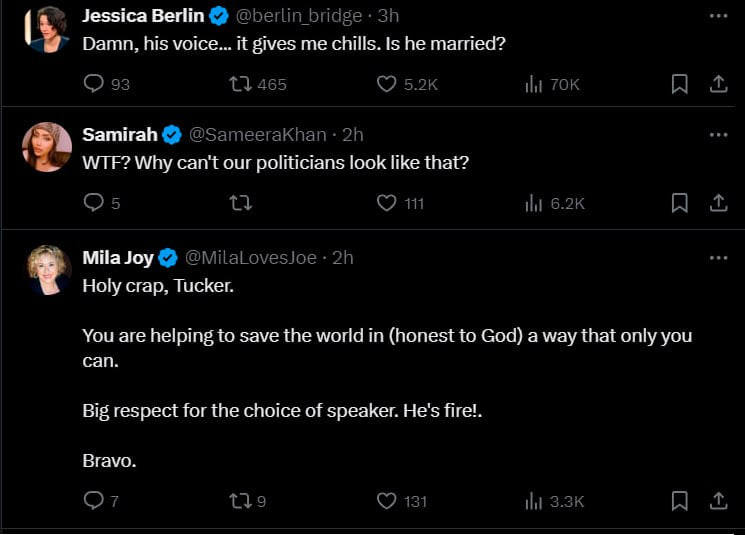View analytics on Jessica Berlin's tweet
This screenshot has height=535, width=745.
pos(533,85)
